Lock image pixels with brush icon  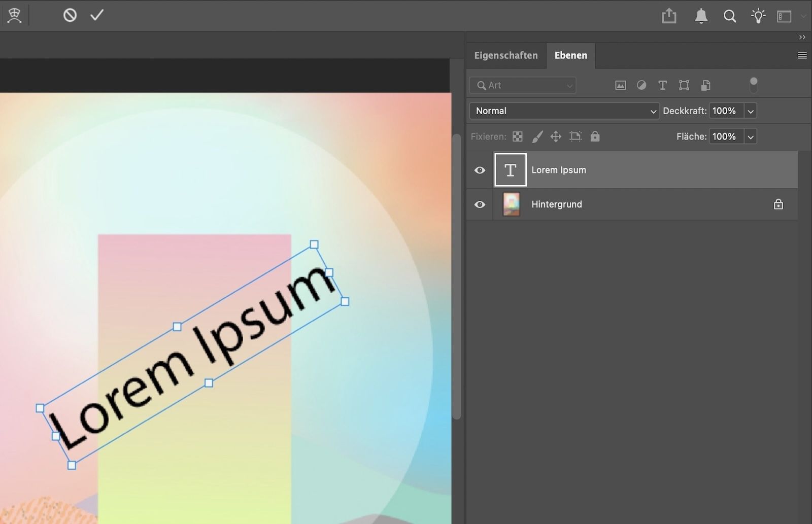(537, 136)
